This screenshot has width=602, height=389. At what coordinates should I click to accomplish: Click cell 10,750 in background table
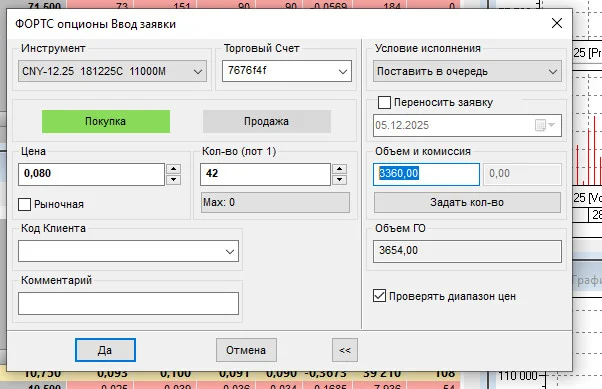[x=42, y=374]
